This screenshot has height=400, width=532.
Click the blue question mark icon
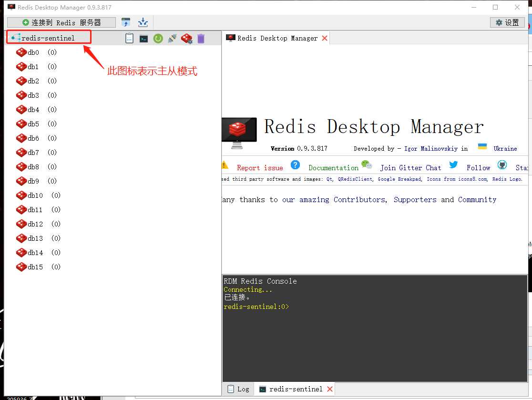pos(295,165)
